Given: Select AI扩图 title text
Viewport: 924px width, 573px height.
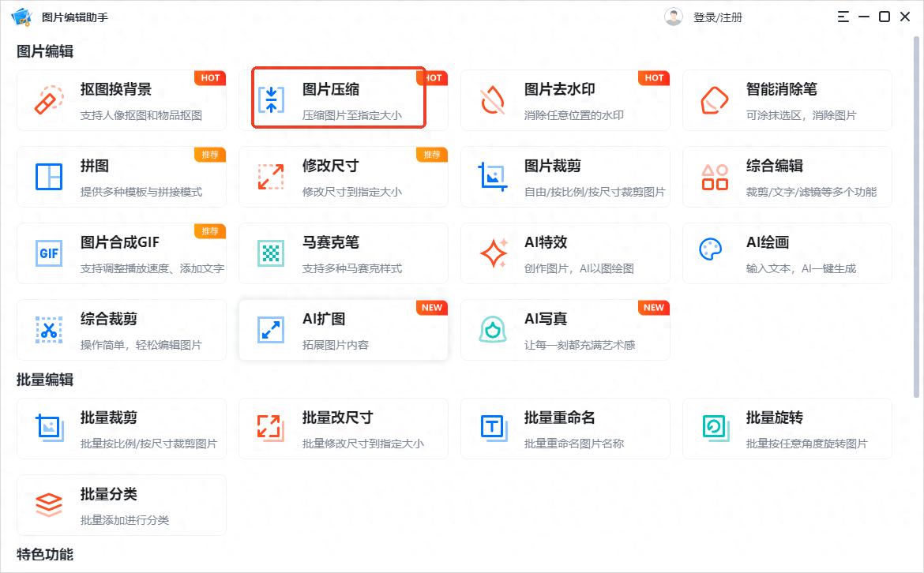Looking at the screenshot, I should tap(324, 319).
